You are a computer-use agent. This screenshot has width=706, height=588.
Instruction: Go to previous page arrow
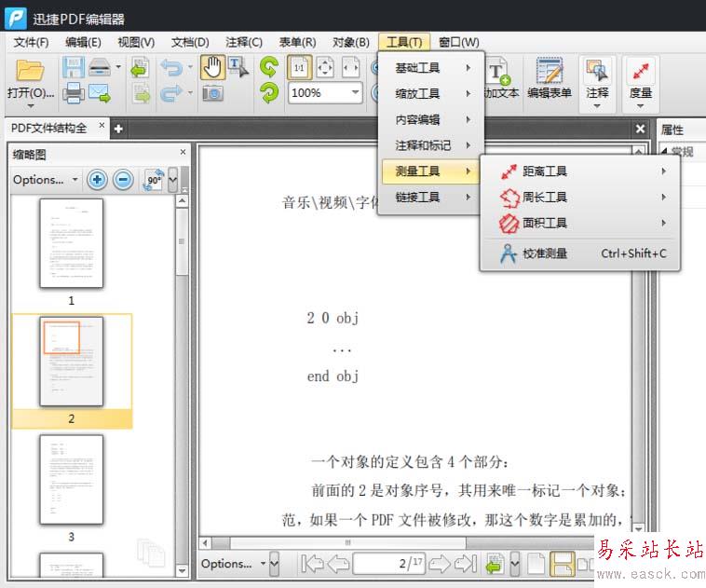pyautogui.click(x=338, y=564)
